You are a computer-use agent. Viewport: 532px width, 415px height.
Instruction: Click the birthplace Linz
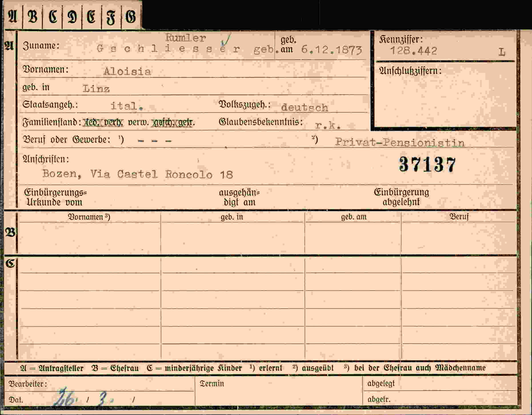[x=96, y=89]
